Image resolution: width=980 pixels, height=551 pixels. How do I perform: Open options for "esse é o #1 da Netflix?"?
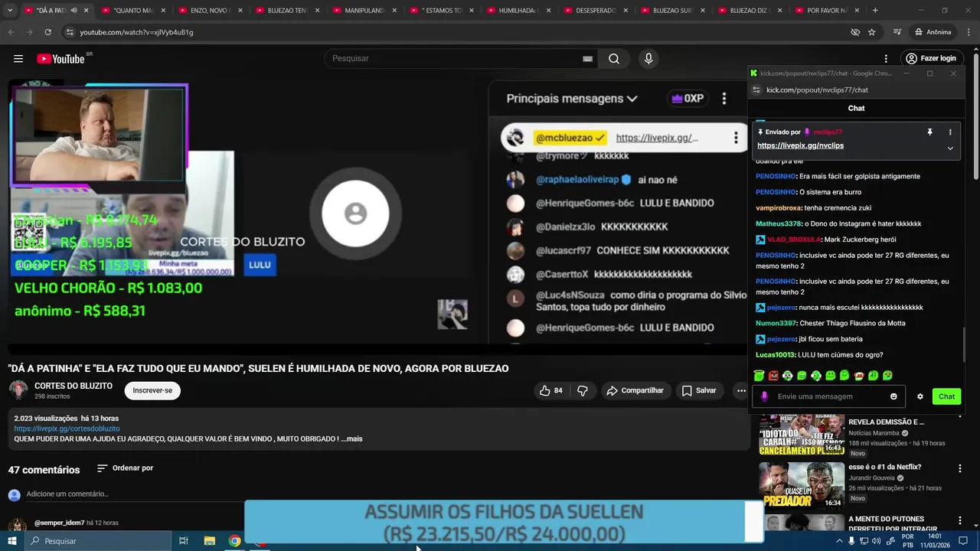[960, 468]
